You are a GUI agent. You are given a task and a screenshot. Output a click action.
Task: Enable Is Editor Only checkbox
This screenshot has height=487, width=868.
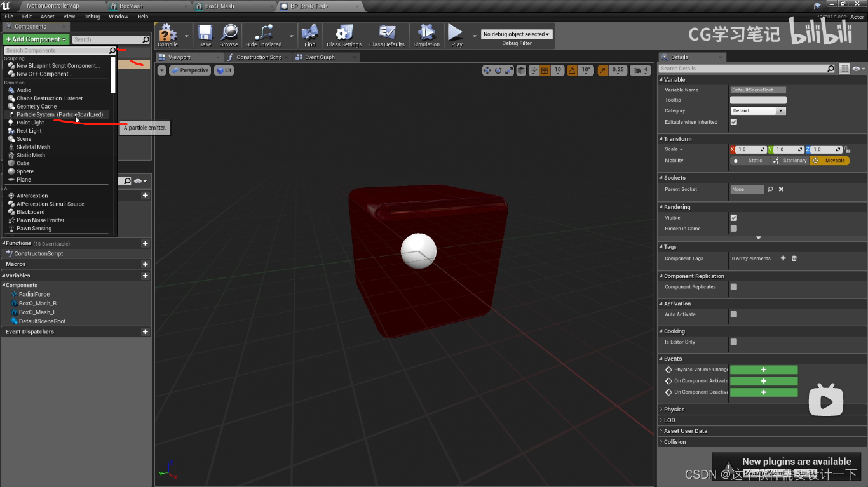point(734,342)
